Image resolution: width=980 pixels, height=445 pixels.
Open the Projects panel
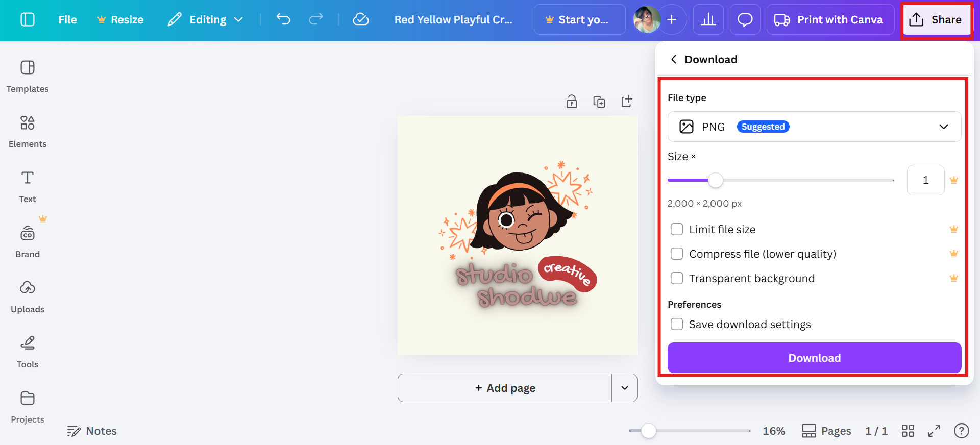click(28, 407)
